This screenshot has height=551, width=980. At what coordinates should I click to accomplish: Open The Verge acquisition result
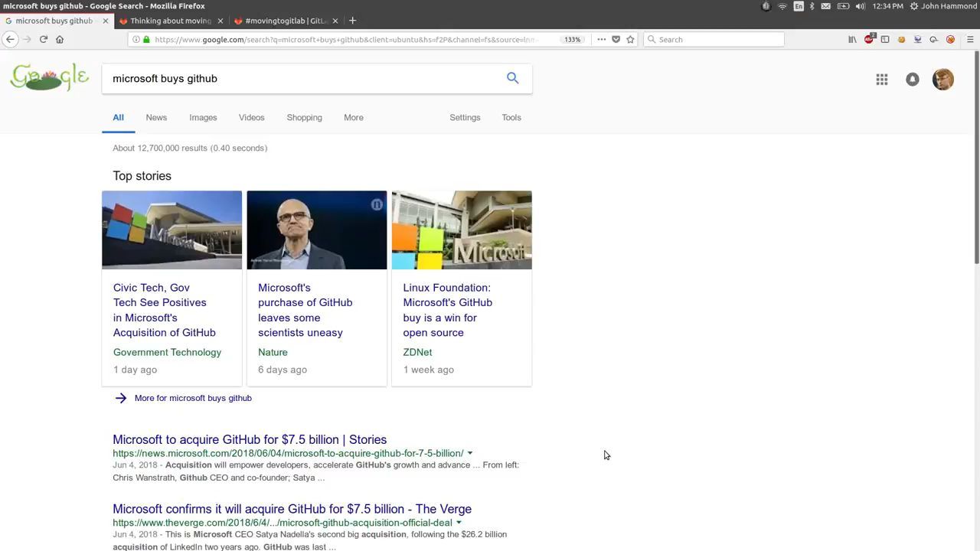point(292,509)
